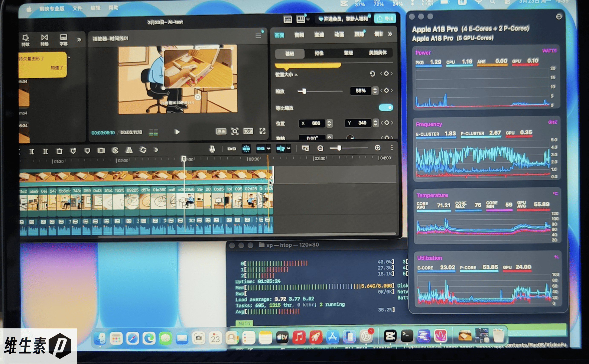Click the 导出 export button
Screen dimensions: 589x364
385,19
